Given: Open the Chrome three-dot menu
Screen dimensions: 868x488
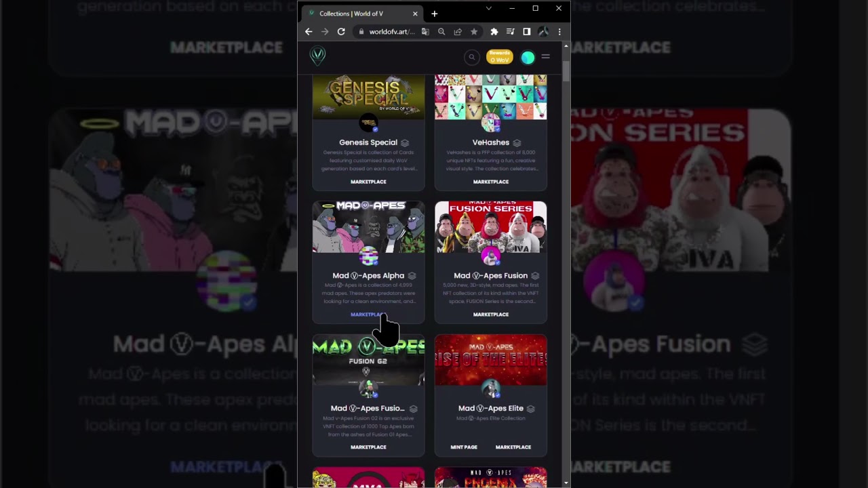Looking at the screenshot, I should 559,32.
